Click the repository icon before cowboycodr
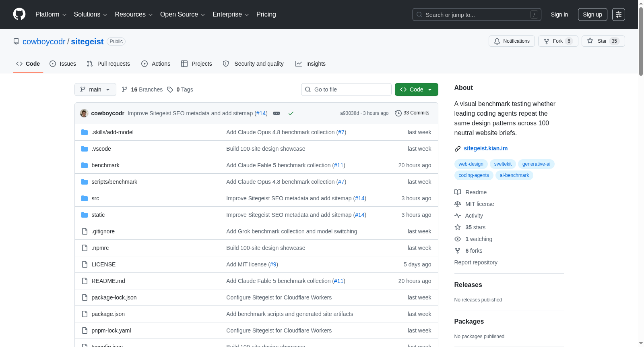This screenshot has width=644, height=347. [x=16, y=42]
